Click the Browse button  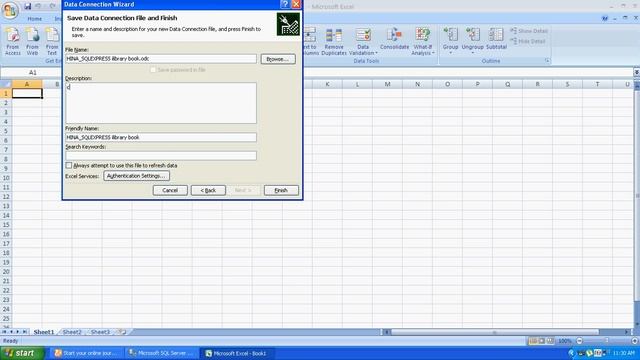278,59
